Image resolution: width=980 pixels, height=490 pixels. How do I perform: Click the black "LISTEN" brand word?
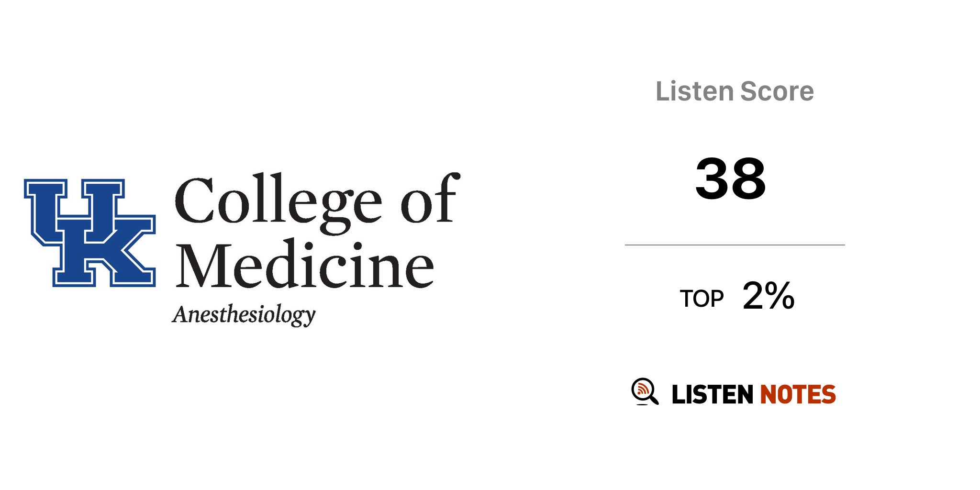713,395
